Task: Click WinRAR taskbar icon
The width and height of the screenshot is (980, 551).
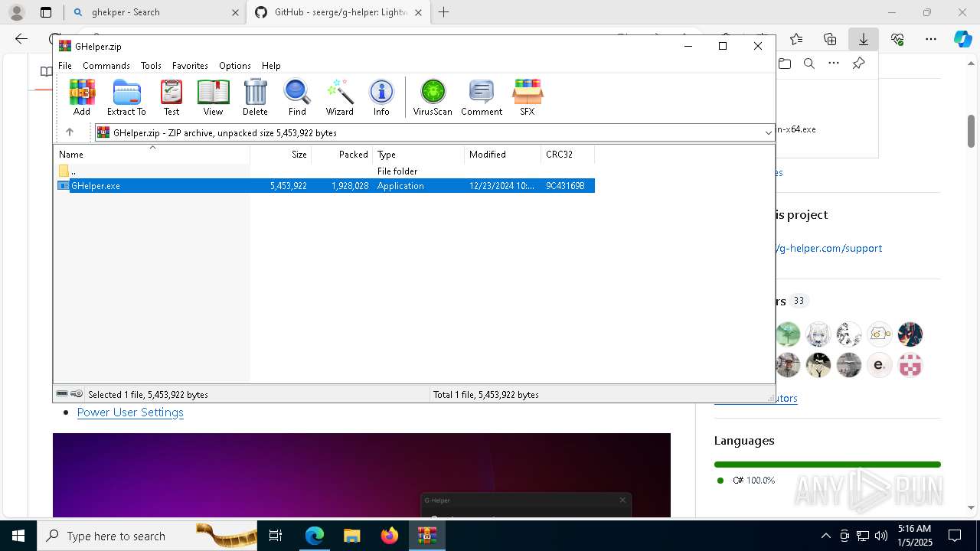Action: tap(426, 536)
